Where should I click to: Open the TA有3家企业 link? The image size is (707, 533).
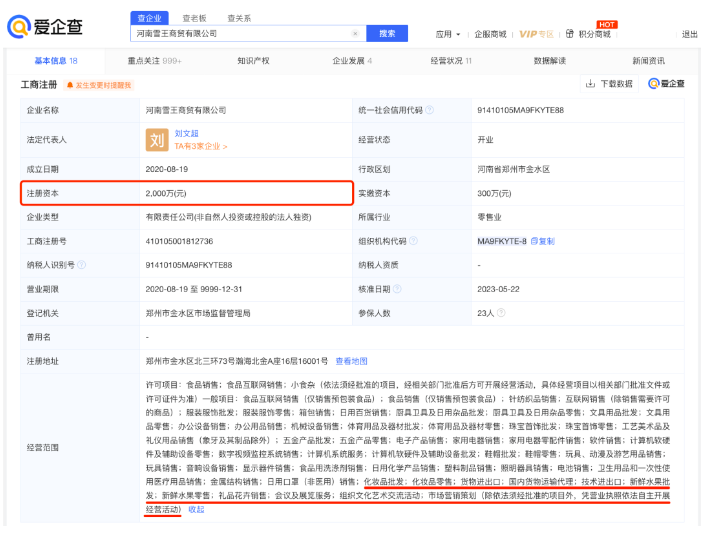tap(201, 146)
